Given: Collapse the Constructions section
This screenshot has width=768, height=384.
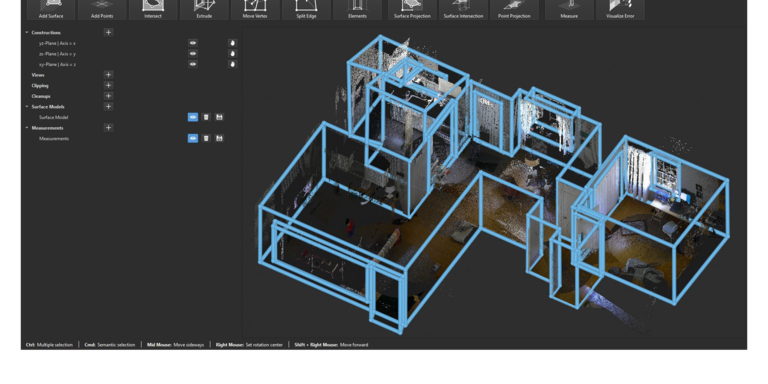Looking at the screenshot, I should click(x=27, y=32).
